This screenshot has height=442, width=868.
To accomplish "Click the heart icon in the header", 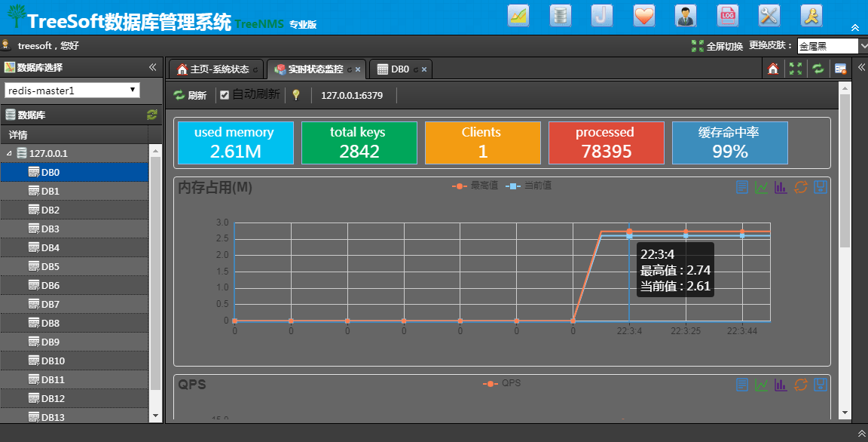I will 643,16.
